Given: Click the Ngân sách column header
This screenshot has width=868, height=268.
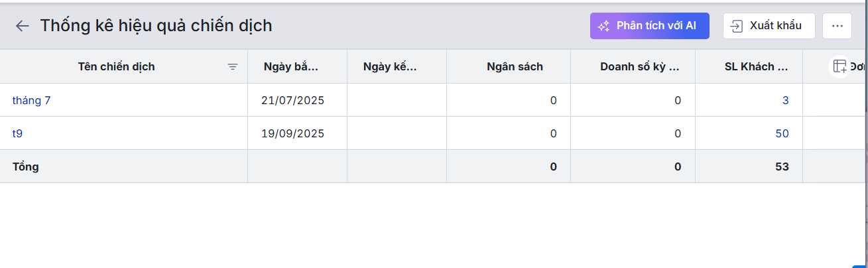Looking at the screenshot, I should (515, 66).
